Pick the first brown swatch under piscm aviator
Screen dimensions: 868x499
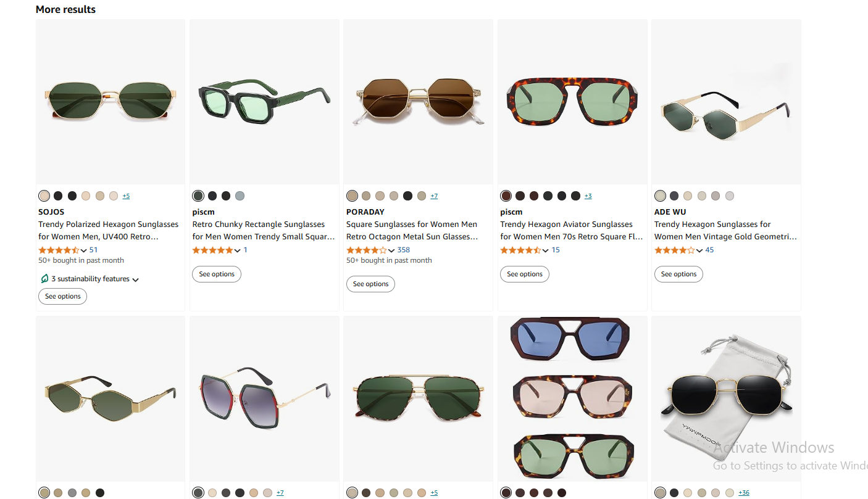point(506,196)
